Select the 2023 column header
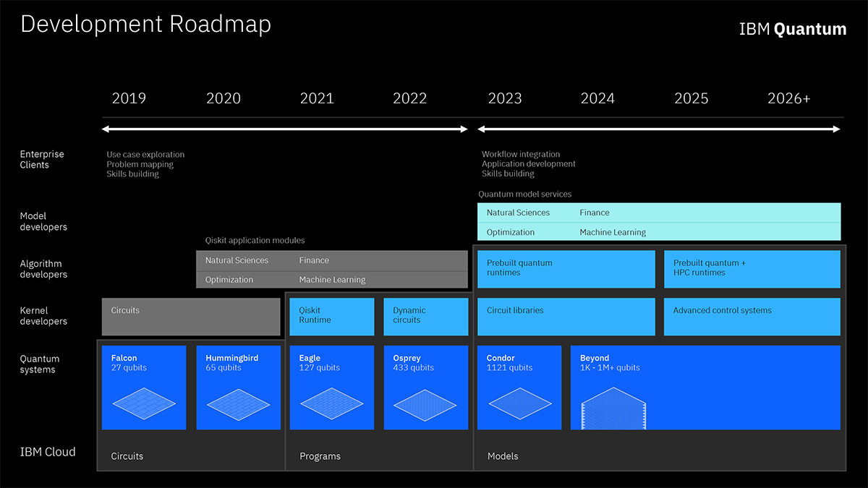Viewport: 868px width, 488px height. point(505,98)
